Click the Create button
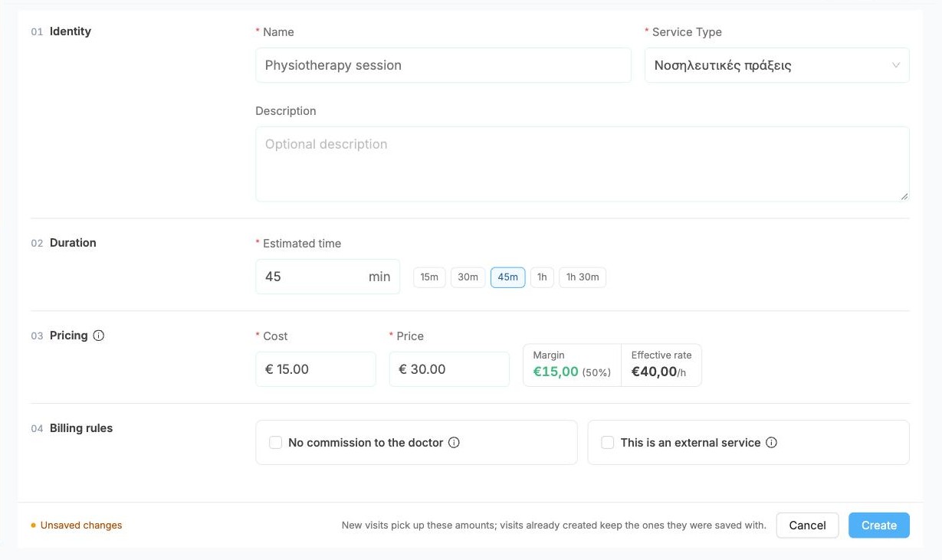 tap(878, 525)
